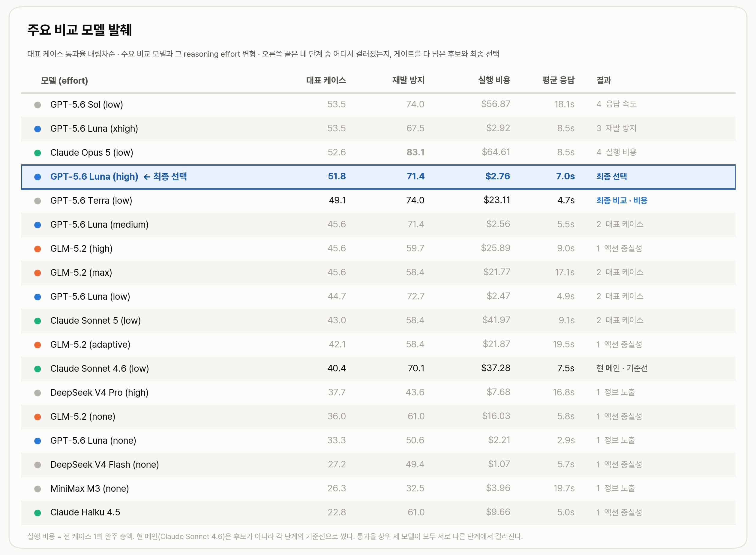756x555 pixels.
Task: Select the '대표 케이스' column header
Action: (x=326, y=80)
